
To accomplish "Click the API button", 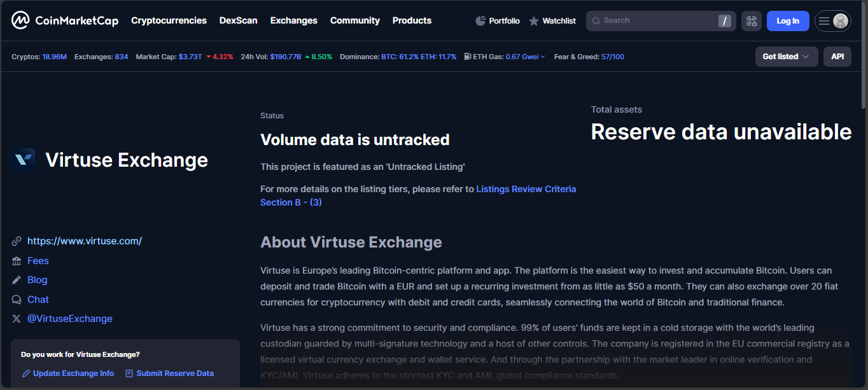I will (x=837, y=57).
